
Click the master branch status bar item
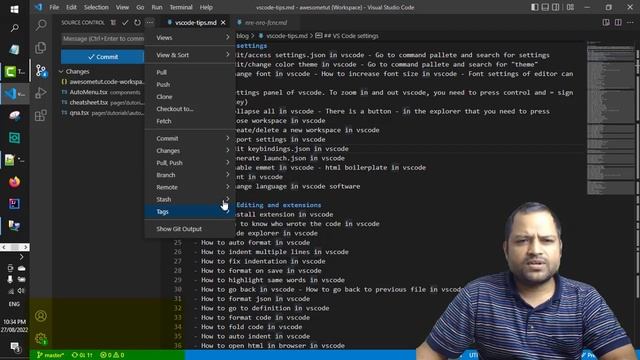coord(50,355)
